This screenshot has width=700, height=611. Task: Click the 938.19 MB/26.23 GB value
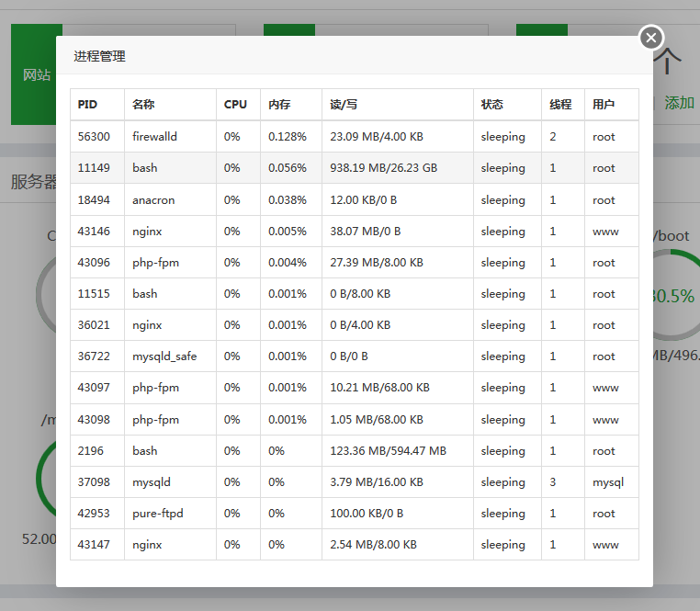coord(383,168)
